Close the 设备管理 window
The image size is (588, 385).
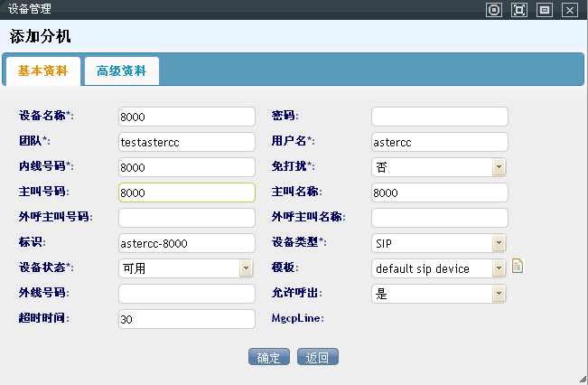(569, 10)
